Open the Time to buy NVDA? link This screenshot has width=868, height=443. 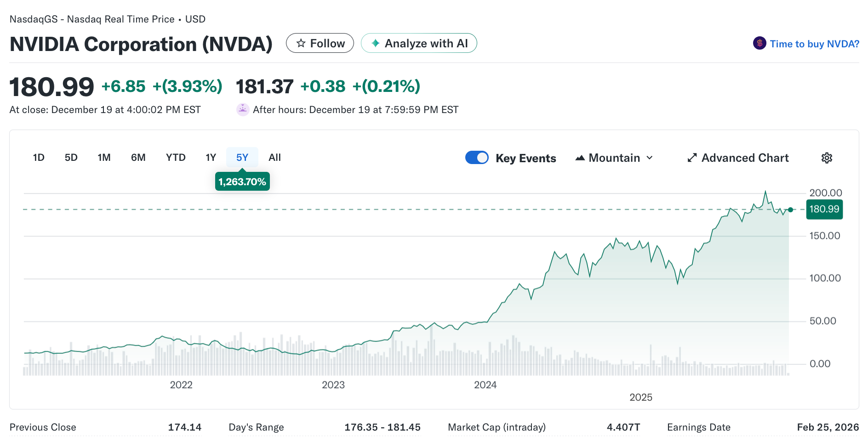click(814, 44)
